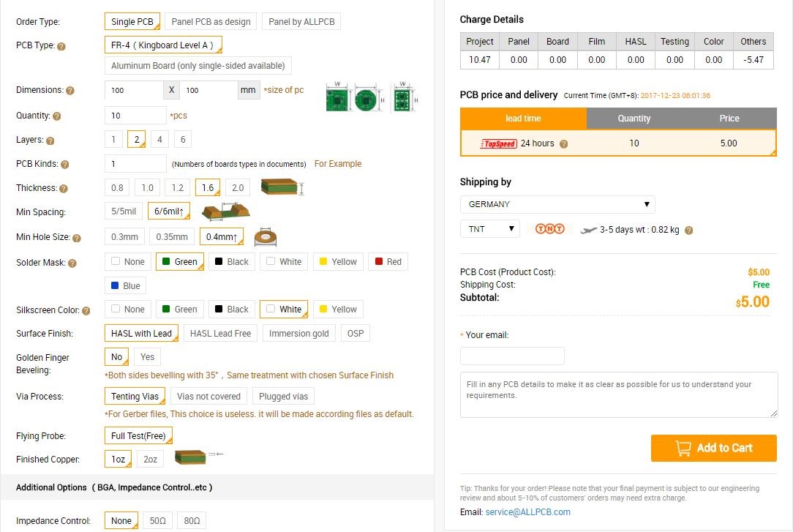
Task: Open the TNT shipping method dropdown
Action: (x=489, y=229)
